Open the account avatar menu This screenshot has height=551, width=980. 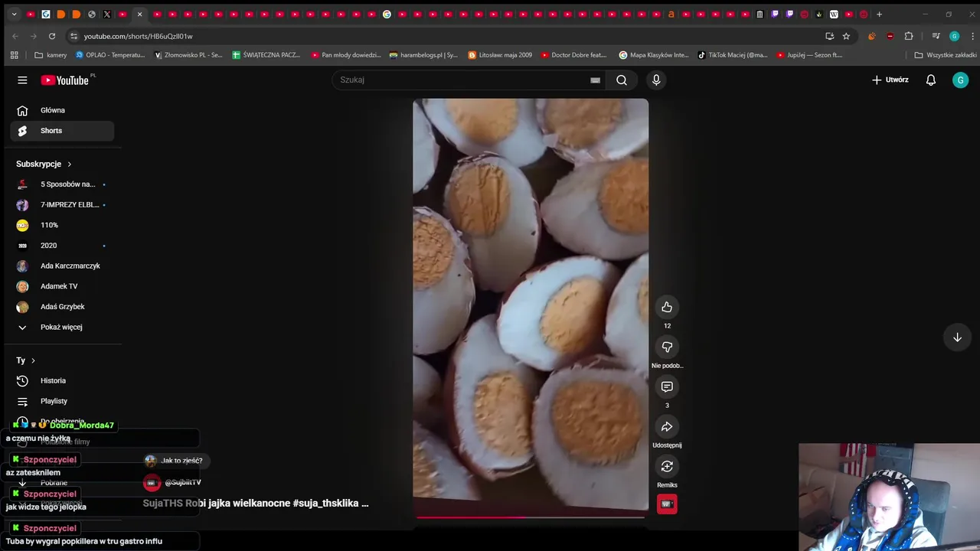pyautogui.click(x=960, y=80)
